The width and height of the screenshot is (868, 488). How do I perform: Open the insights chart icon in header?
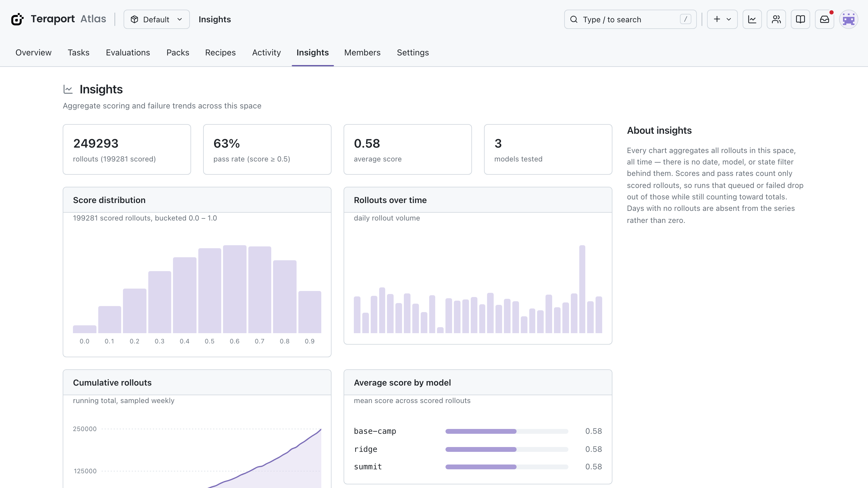[x=752, y=19]
